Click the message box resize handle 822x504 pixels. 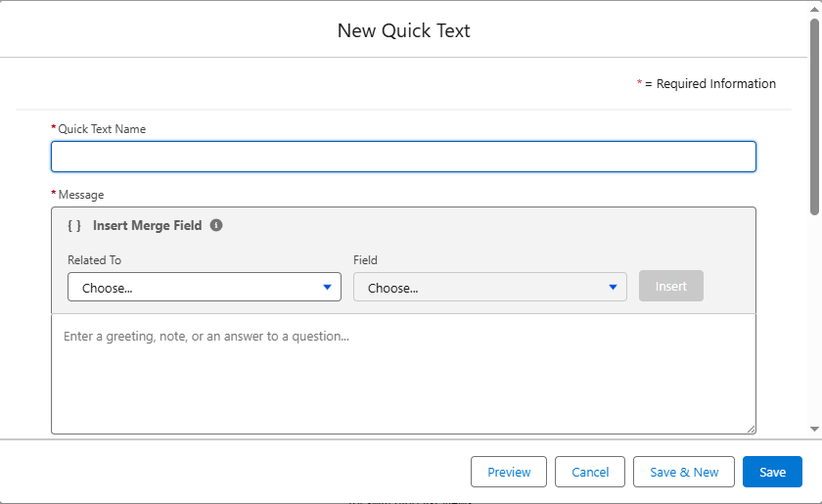click(x=750, y=428)
